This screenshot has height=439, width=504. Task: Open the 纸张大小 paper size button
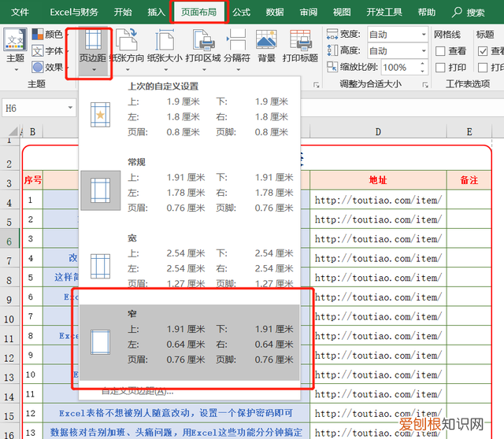click(x=165, y=50)
